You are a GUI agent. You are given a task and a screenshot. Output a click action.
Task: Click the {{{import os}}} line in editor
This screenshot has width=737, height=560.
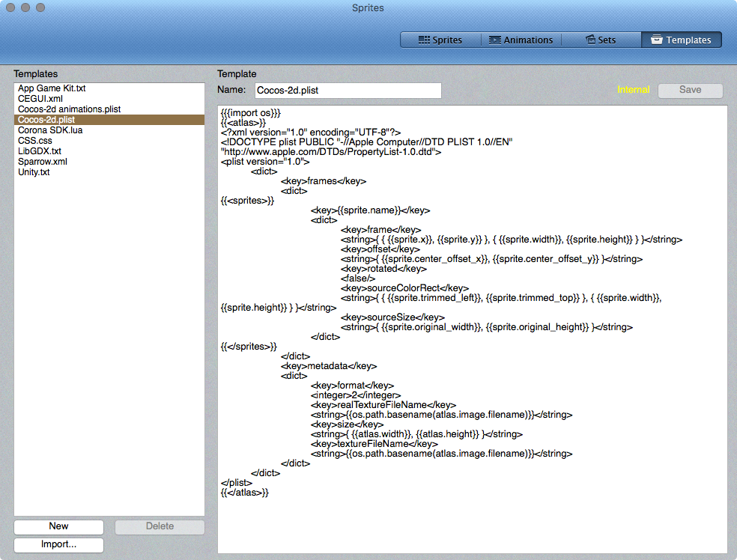coord(250,113)
